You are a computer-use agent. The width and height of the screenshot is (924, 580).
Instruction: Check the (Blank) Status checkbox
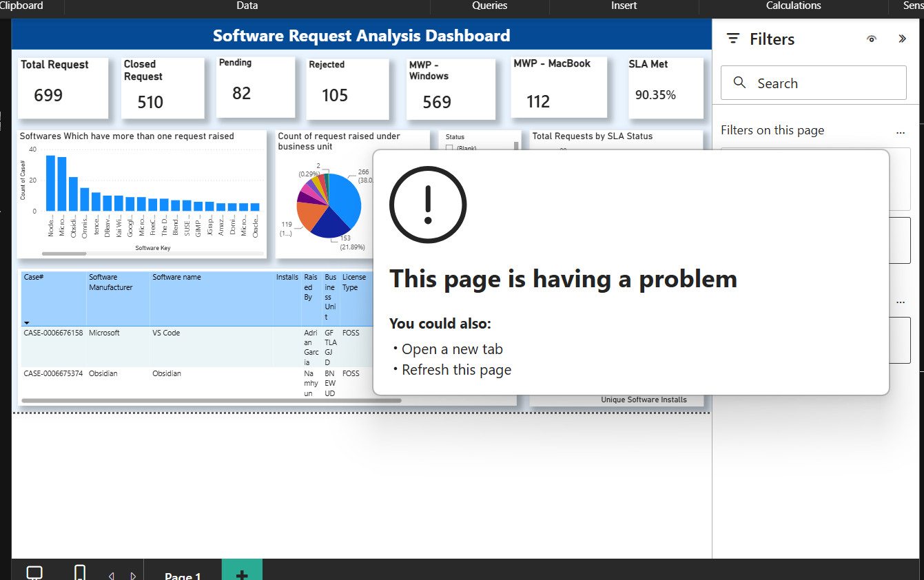pos(449,148)
